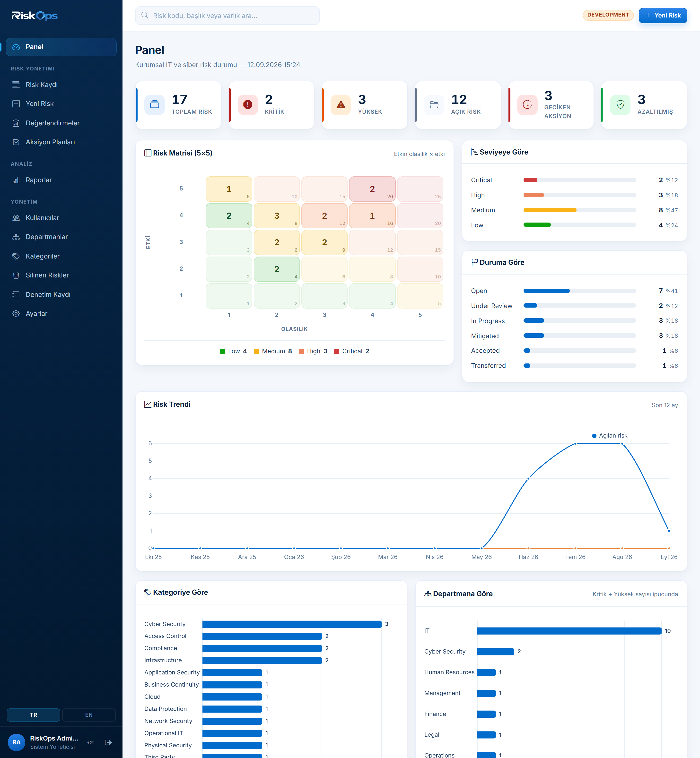Click the Transferred status row
700x758 pixels.
(574, 366)
